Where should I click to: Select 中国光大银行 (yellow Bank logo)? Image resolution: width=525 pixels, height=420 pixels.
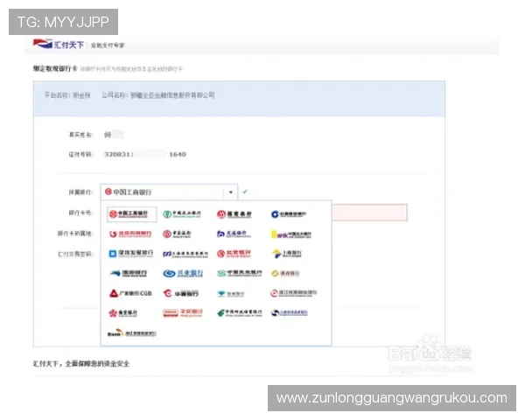[x=291, y=234]
